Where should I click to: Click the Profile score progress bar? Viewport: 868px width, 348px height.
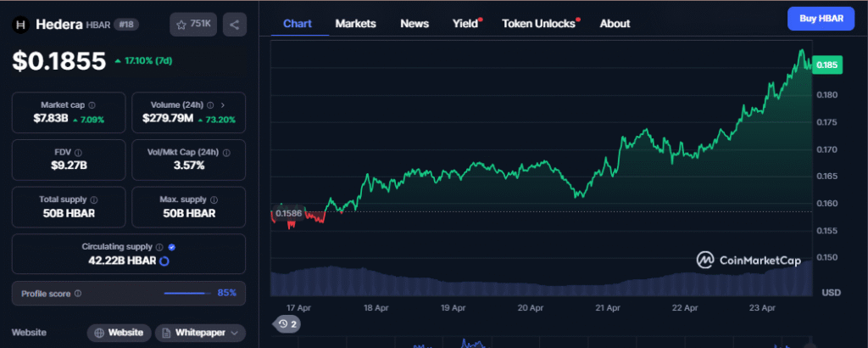coord(187,293)
